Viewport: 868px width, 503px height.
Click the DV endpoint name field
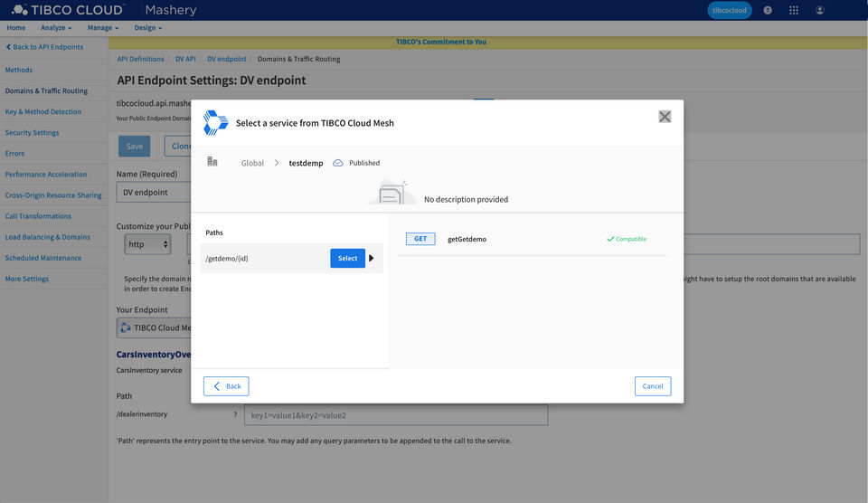pyautogui.click(x=154, y=192)
